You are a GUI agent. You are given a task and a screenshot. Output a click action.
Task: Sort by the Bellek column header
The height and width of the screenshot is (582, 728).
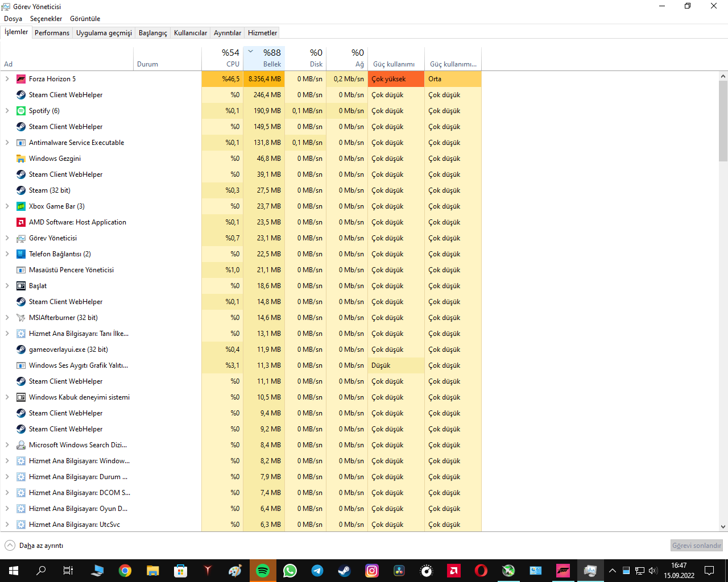264,58
